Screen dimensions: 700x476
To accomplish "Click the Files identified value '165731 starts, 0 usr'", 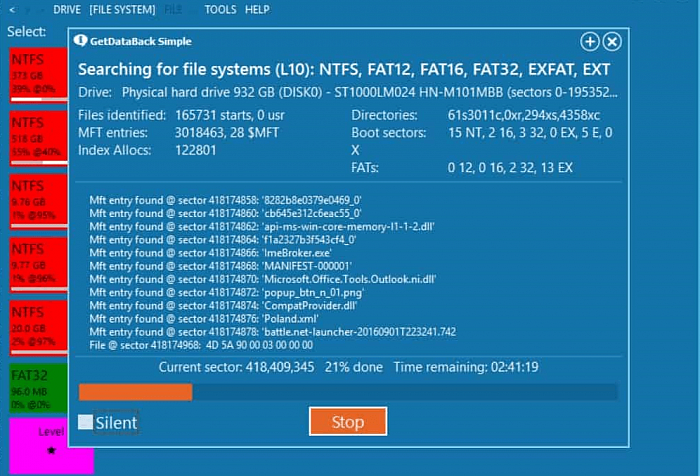I will pos(229,115).
